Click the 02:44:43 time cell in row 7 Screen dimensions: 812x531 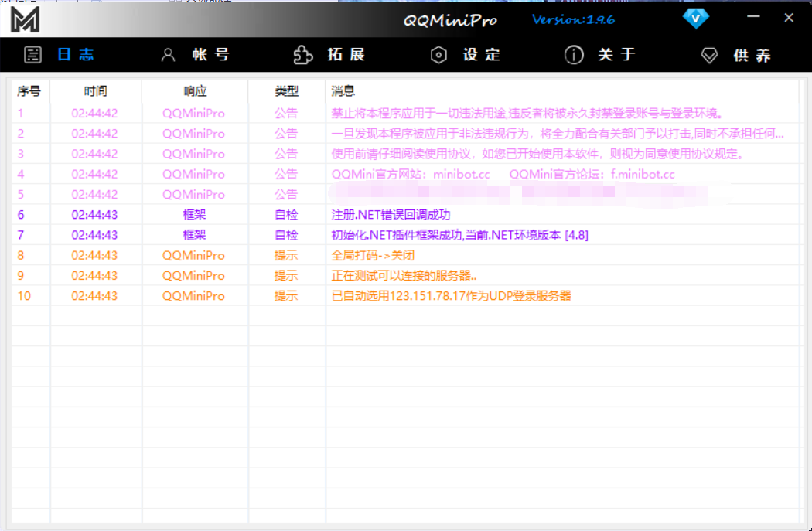coord(95,235)
